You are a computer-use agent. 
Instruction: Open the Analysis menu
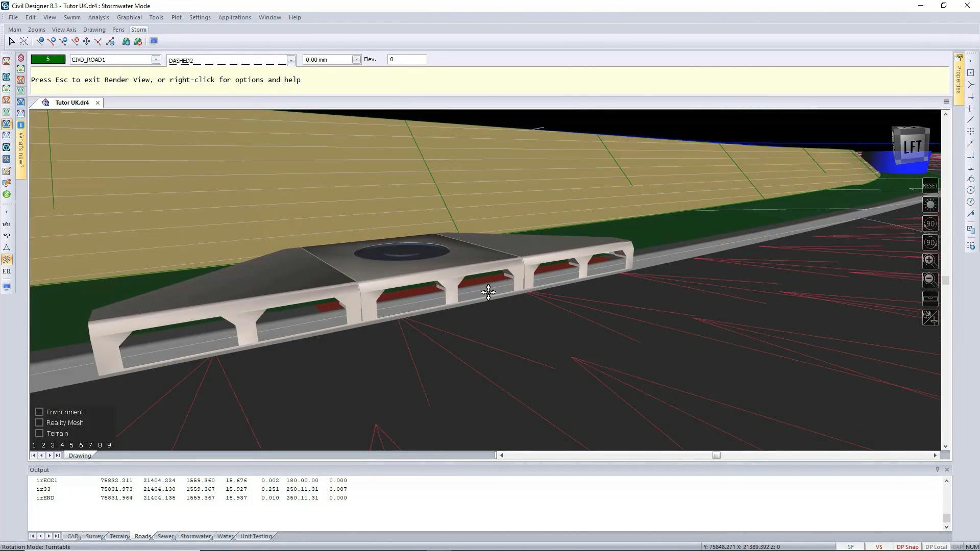click(x=99, y=17)
